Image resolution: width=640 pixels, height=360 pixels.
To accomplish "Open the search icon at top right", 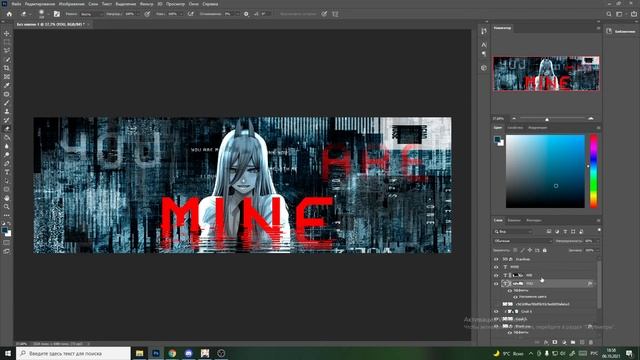I will click(609, 14).
